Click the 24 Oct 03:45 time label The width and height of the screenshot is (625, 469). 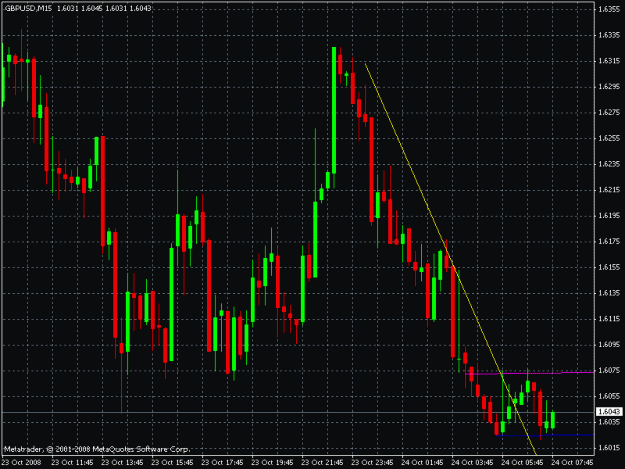(x=472, y=462)
